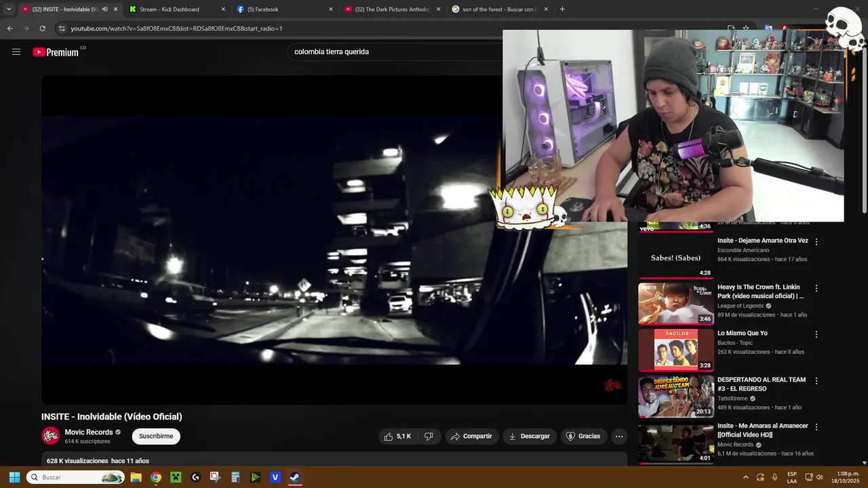This screenshot has width=868, height=488.
Task: Open Me Amaras al Amanecer thumbnail 4:01
Action: 676,443
